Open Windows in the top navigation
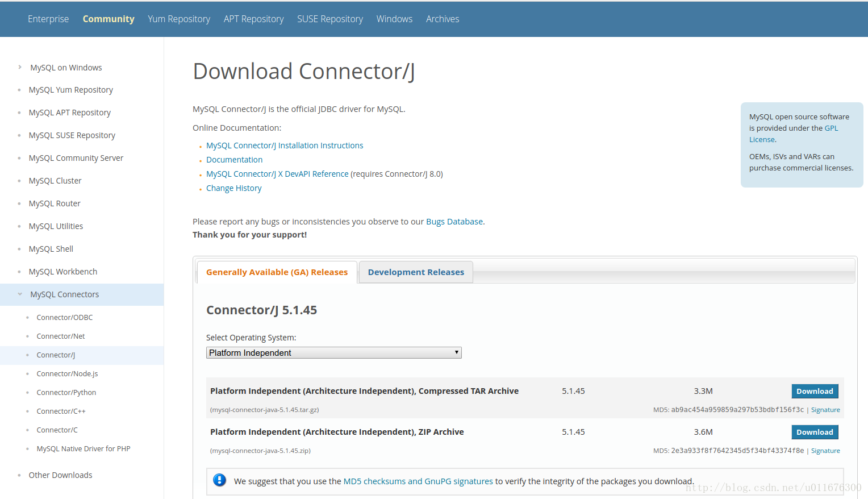868x499 pixels. (394, 19)
